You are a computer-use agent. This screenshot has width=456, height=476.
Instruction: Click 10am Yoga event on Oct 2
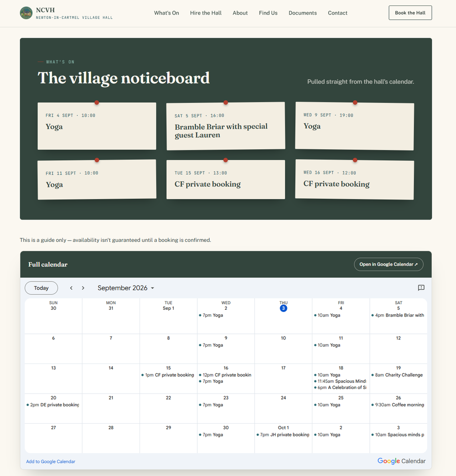[x=341, y=435]
